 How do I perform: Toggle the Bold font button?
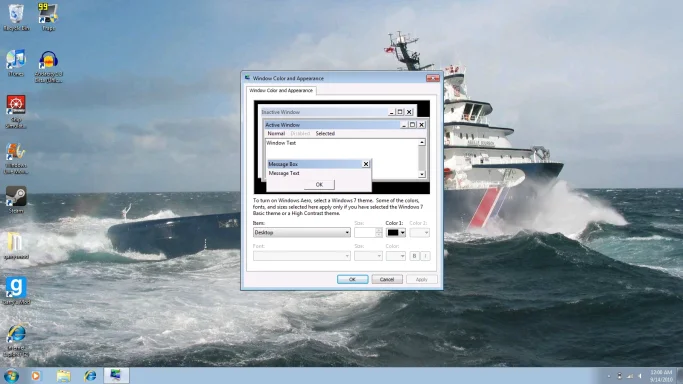coord(414,256)
